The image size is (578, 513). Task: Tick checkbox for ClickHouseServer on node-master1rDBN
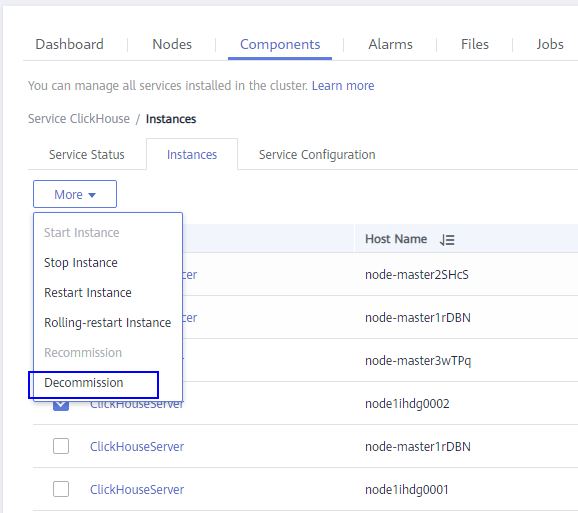pos(61,446)
